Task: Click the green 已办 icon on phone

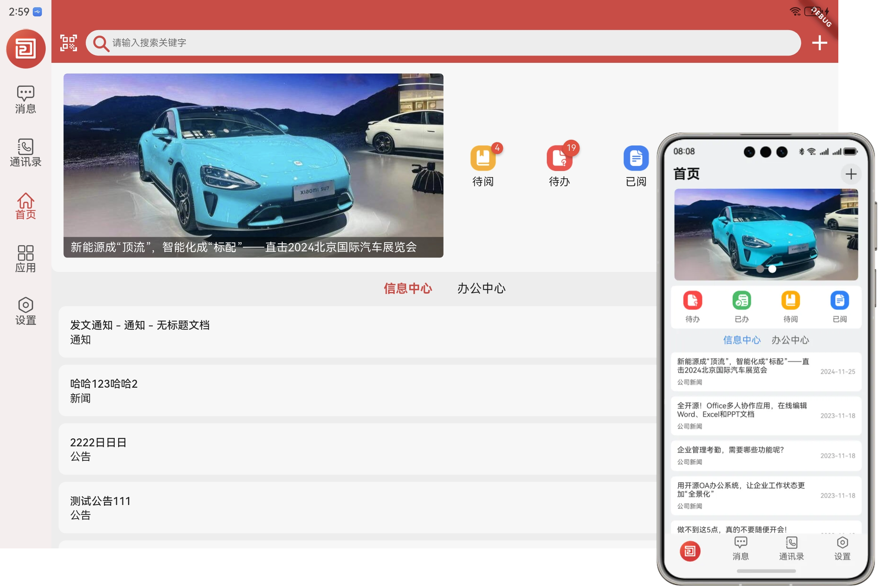Action: point(741,300)
